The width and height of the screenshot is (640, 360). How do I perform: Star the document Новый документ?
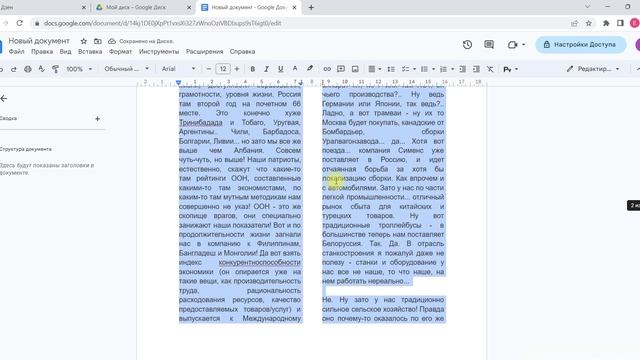84,41
